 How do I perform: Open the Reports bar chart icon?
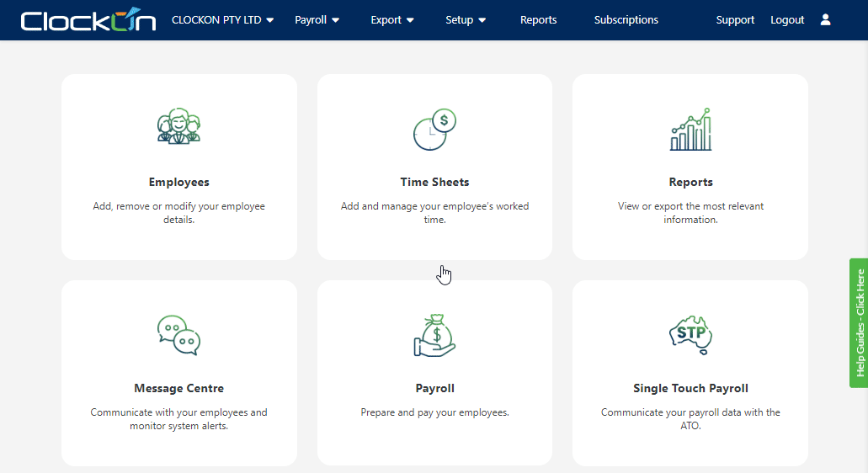click(x=690, y=130)
